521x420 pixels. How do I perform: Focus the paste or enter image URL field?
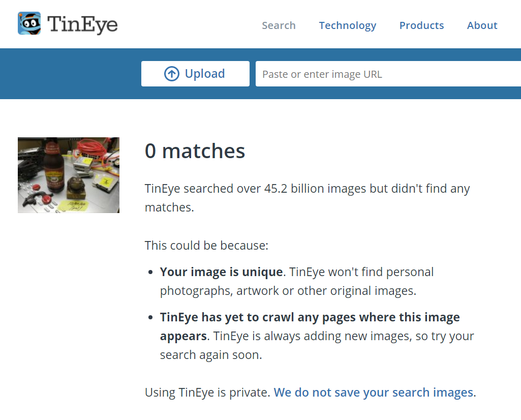[x=386, y=74]
